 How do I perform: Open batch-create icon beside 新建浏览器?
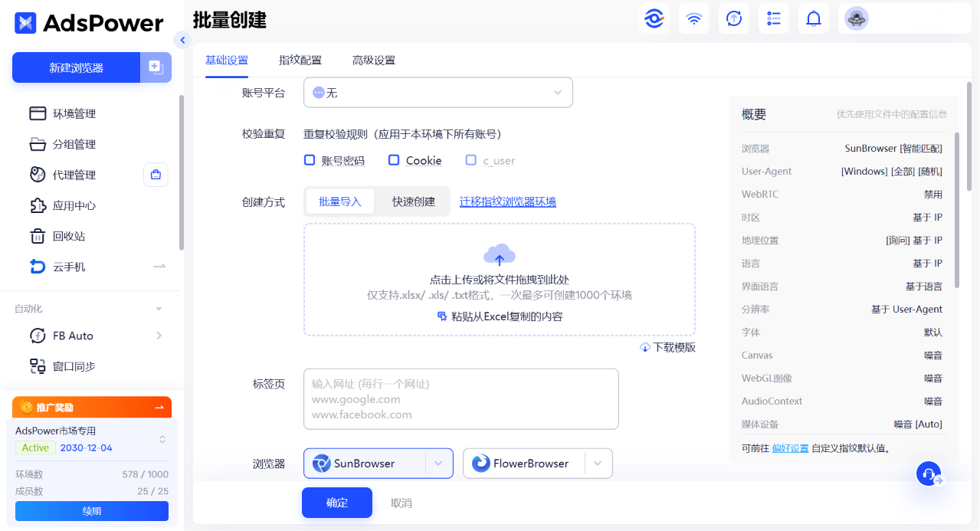tap(156, 67)
